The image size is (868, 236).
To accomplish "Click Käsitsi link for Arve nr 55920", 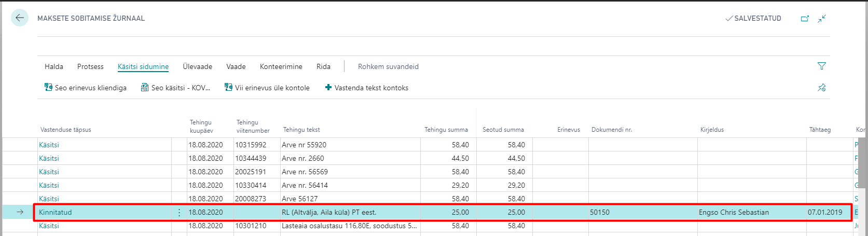I will coord(49,145).
